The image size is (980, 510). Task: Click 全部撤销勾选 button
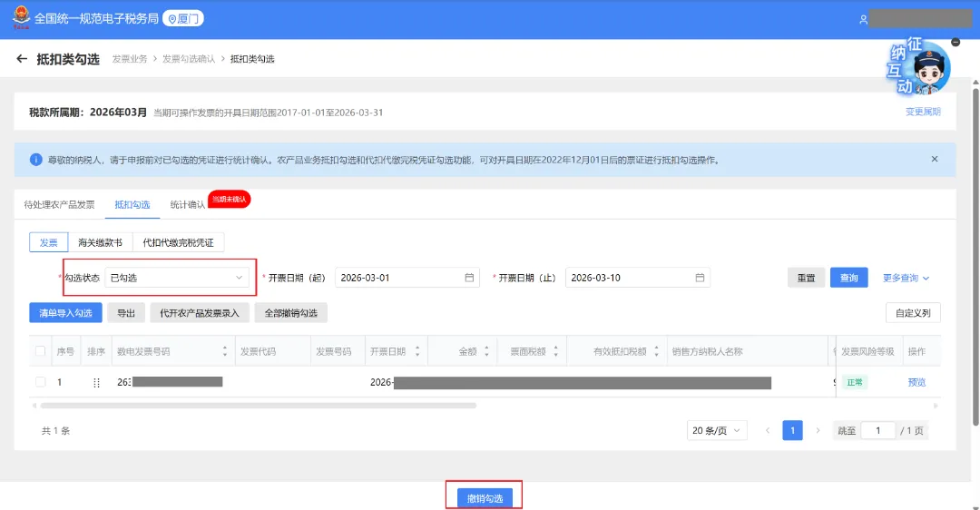pos(290,313)
